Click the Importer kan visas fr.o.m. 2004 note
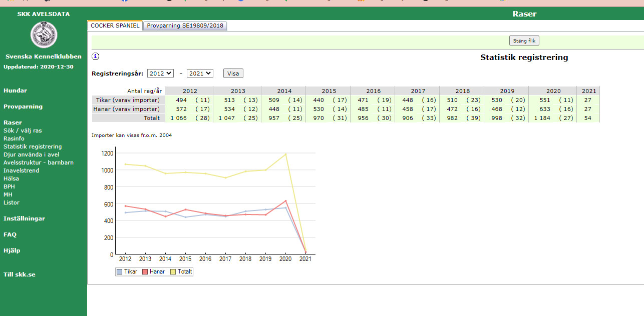This screenshot has width=644, height=316. tap(132, 135)
